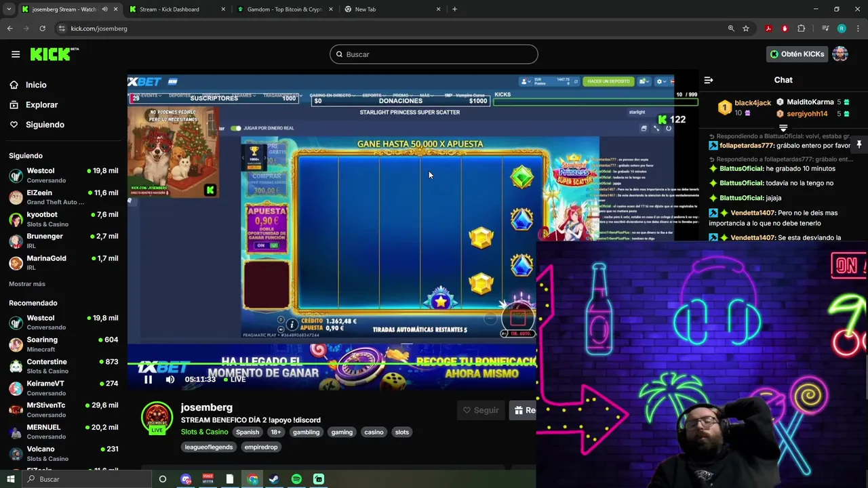Click MalditoKarma in the chat leaderboard
Viewport: 868px width, 488px height.
pyautogui.click(x=810, y=102)
